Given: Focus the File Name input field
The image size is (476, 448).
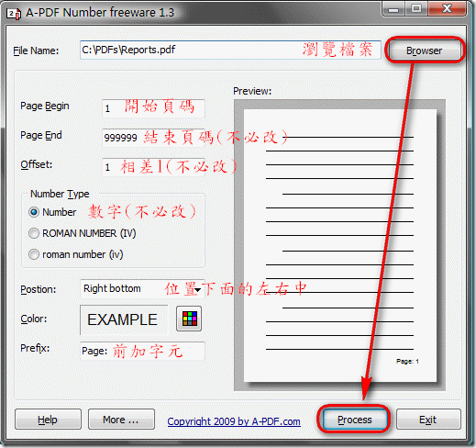Looking at the screenshot, I should pos(230,50).
